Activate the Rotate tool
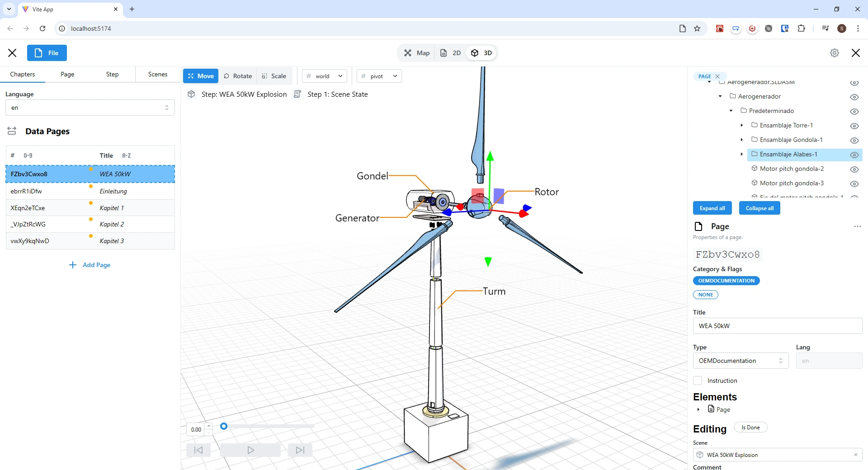The width and height of the screenshot is (868, 470). 238,76
